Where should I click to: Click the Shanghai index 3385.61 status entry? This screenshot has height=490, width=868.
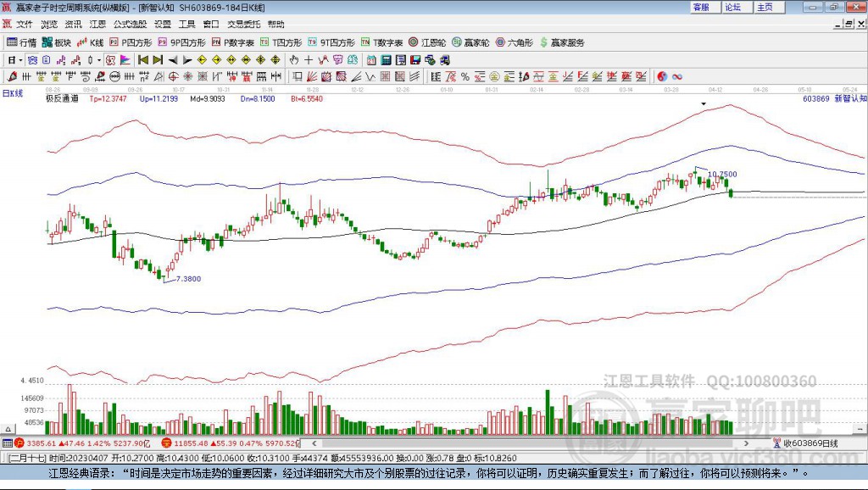[x=82, y=443]
